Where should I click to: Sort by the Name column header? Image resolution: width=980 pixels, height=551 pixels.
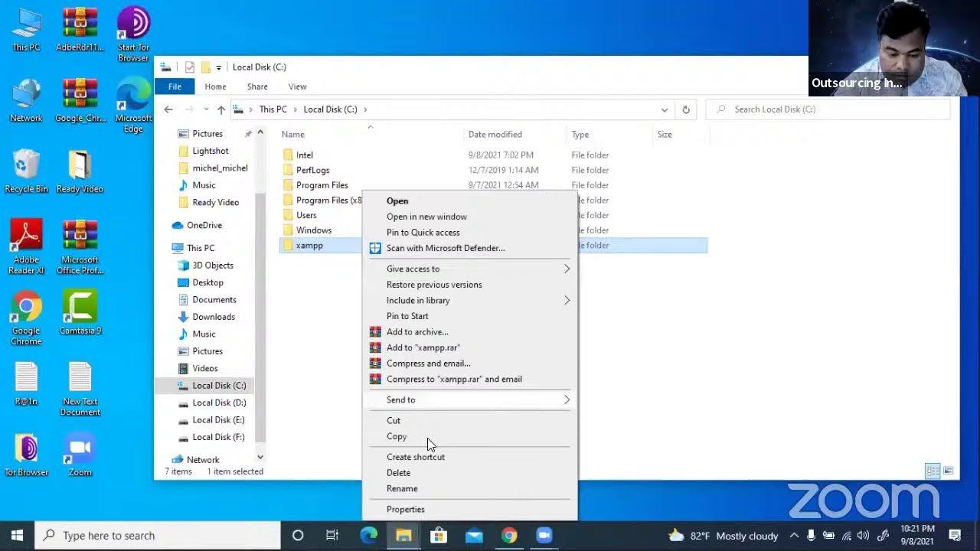[x=371, y=135]
